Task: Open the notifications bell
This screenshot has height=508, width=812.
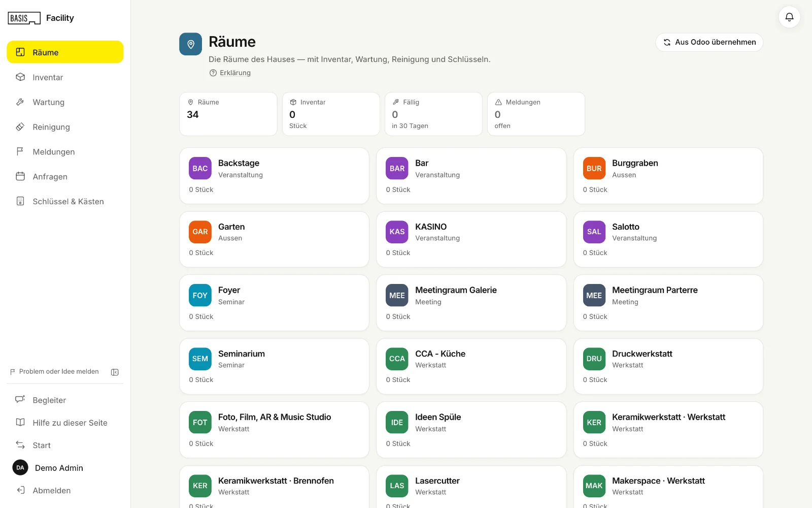Action: tap(789, 17)
